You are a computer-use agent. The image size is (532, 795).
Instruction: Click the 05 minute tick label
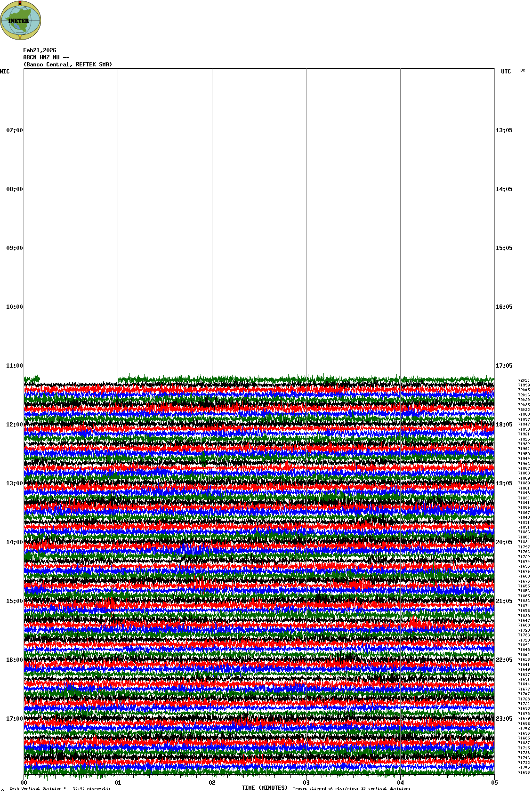[494, 783]
